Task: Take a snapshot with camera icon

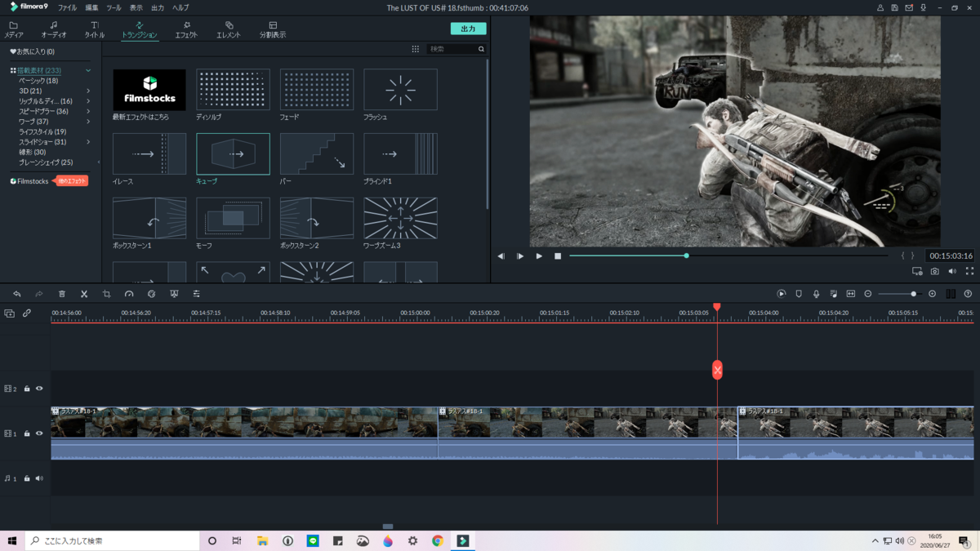Action: pyautogui.click(x=934, y=271)
